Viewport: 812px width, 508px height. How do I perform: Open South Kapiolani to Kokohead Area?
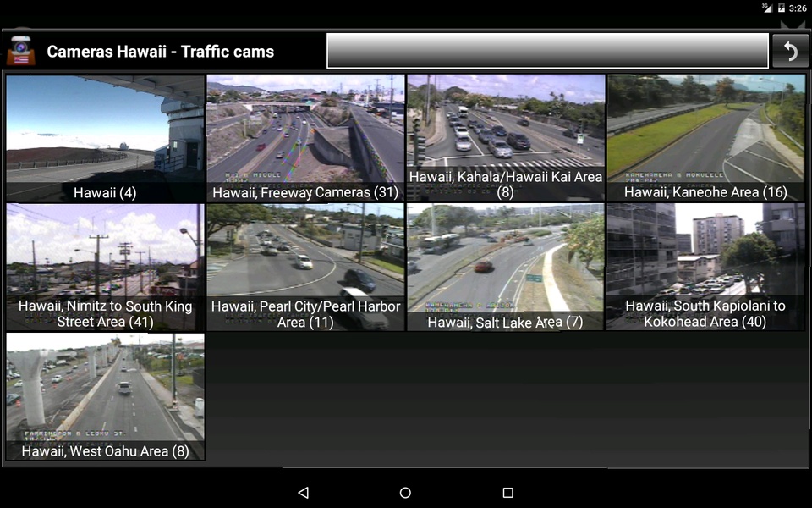pos(706,267)
